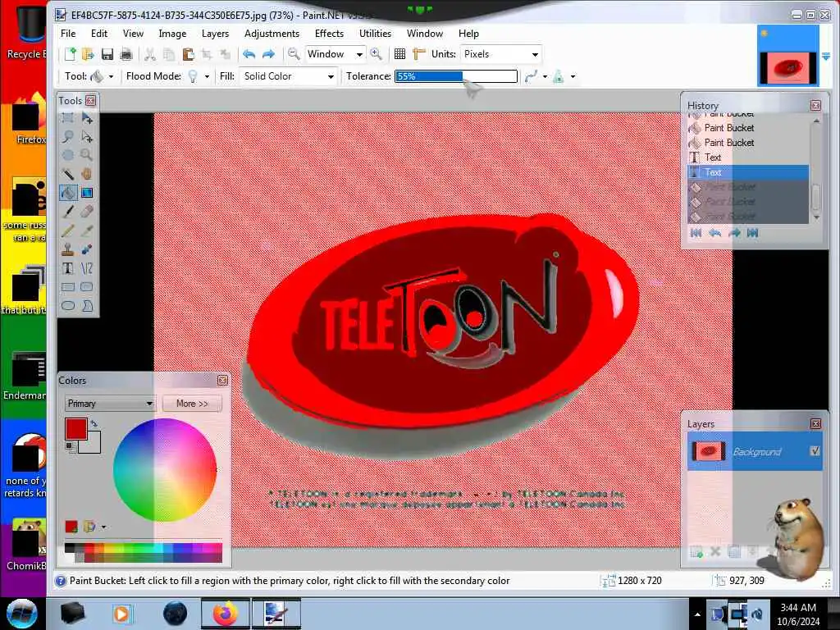Open the Adjustments menu

coord(272,33)
